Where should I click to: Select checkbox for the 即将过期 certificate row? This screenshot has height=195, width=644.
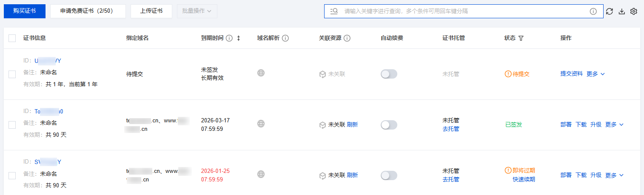click(x=12, y=175)
